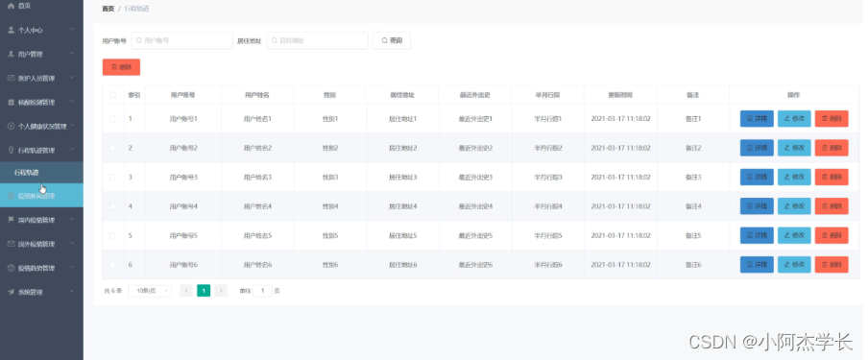Image resolution: width=868 pixels, height=360 pixels.
Task: Click the previous page arrow in pagination
Action: tap(186, 291)
